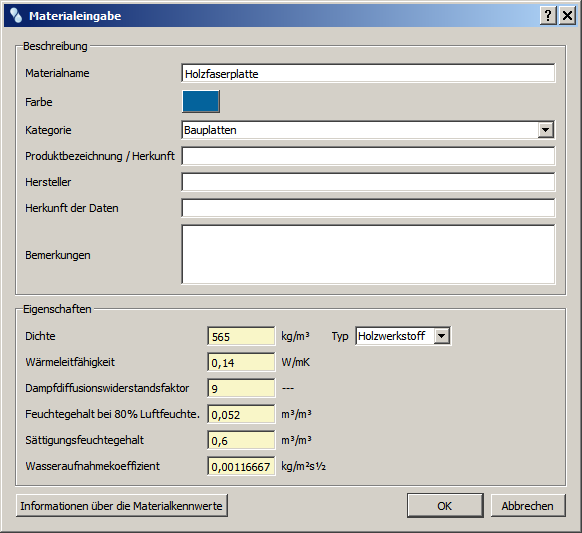Confirm with the OK button
Screen dimensions: 582x533
[445, 506]
